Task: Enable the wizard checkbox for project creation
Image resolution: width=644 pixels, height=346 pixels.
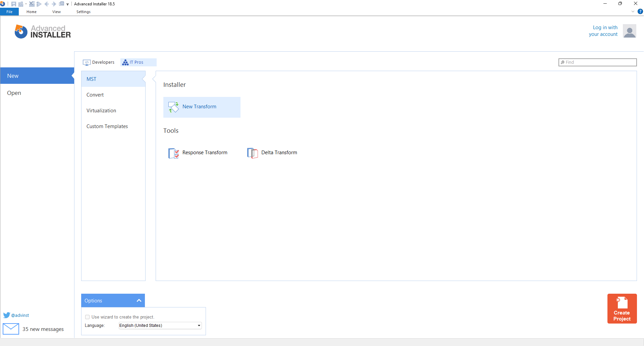Action: click(x=87, y=317)
